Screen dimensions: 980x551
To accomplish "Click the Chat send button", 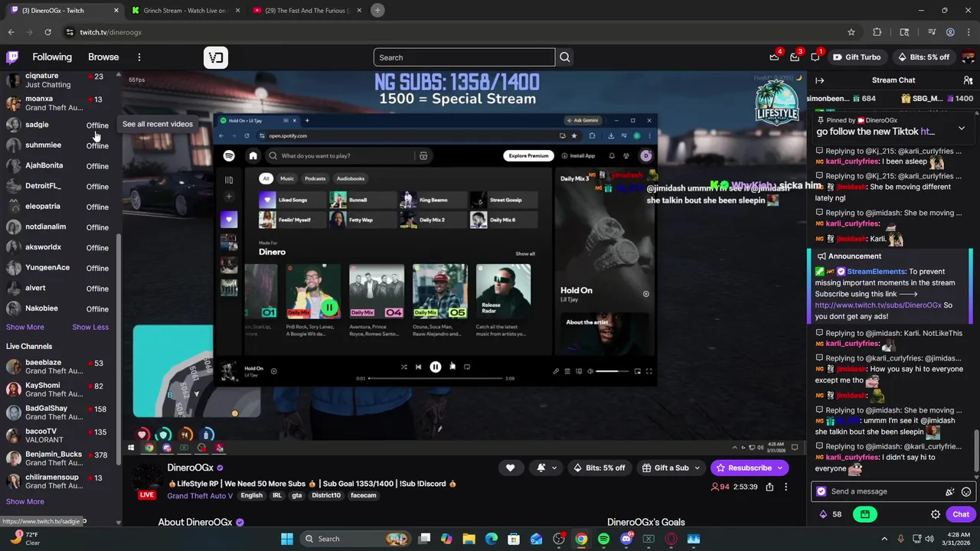I will [961, 514].
